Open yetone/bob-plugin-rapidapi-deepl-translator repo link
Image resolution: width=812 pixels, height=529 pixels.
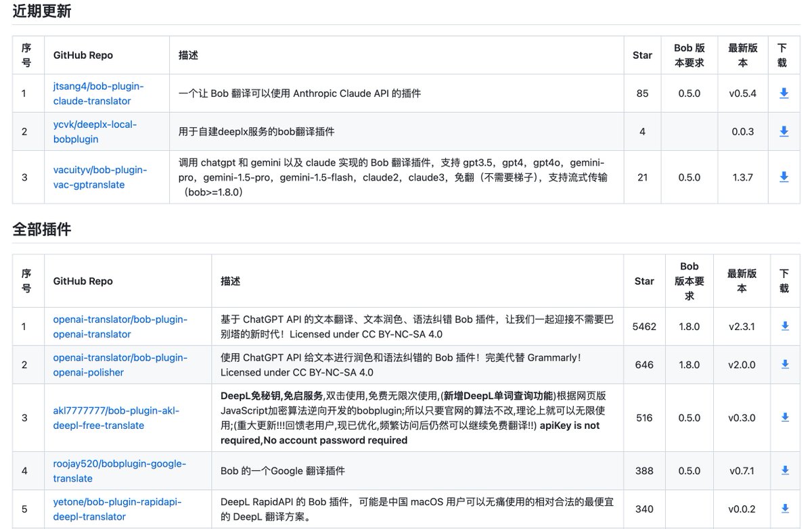click(118, 509)
